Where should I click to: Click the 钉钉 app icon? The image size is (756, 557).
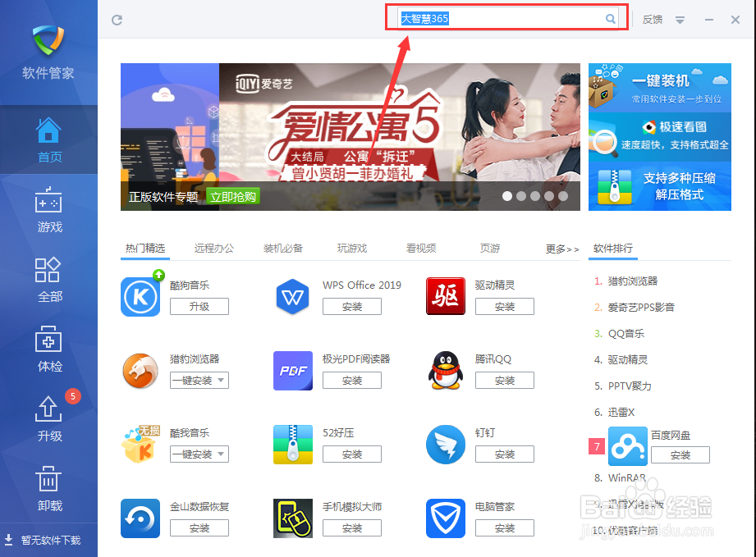[x=446, y=445]
